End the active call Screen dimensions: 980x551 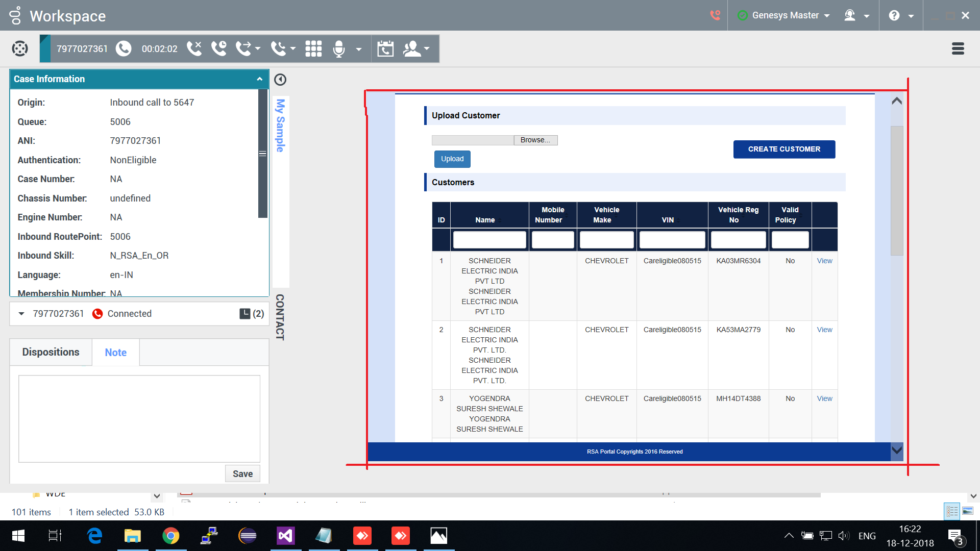click(x=194, y=48)
